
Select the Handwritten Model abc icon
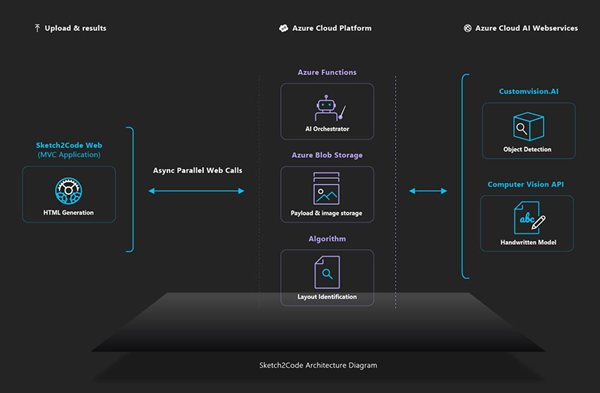coord(530,217)
